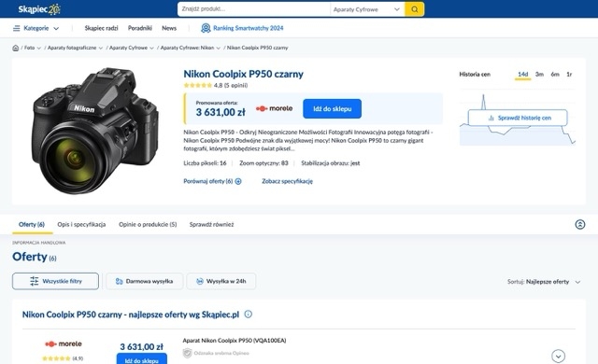Click the info icon next to najlepsze oferty heading

coord(249,315)
